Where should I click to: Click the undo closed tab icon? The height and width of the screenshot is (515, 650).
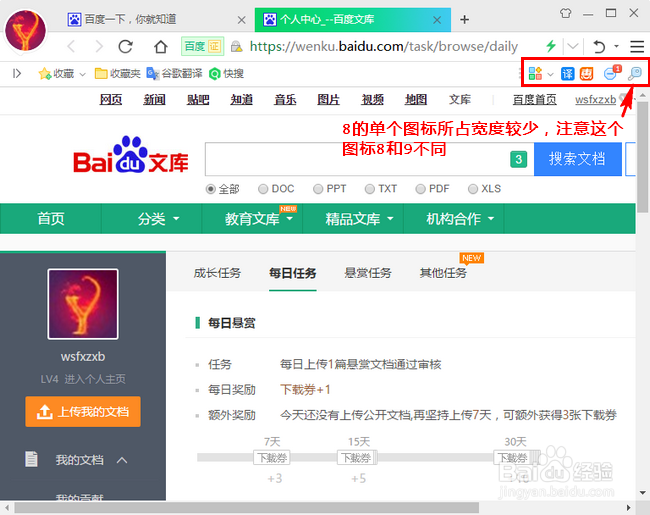tap(599, 46)
